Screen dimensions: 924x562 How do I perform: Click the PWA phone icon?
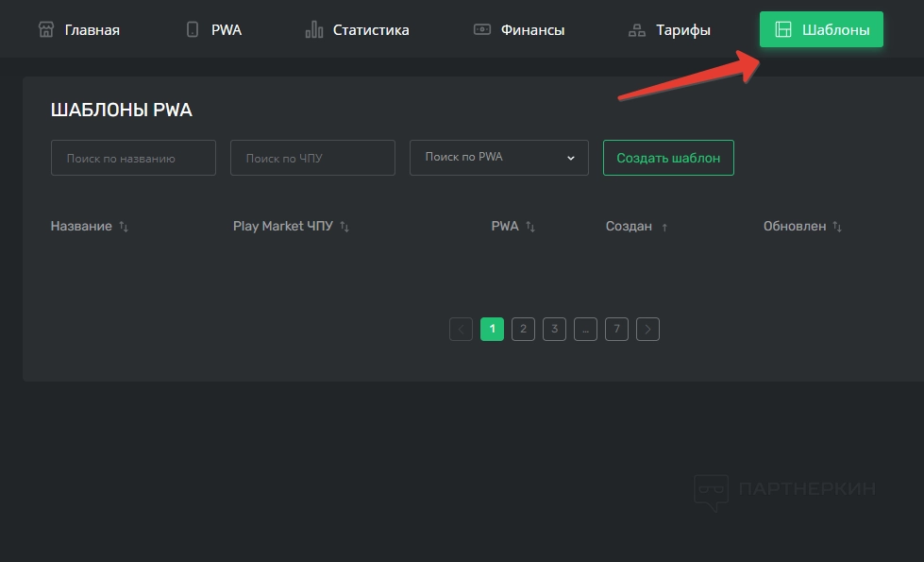(193, 29)
